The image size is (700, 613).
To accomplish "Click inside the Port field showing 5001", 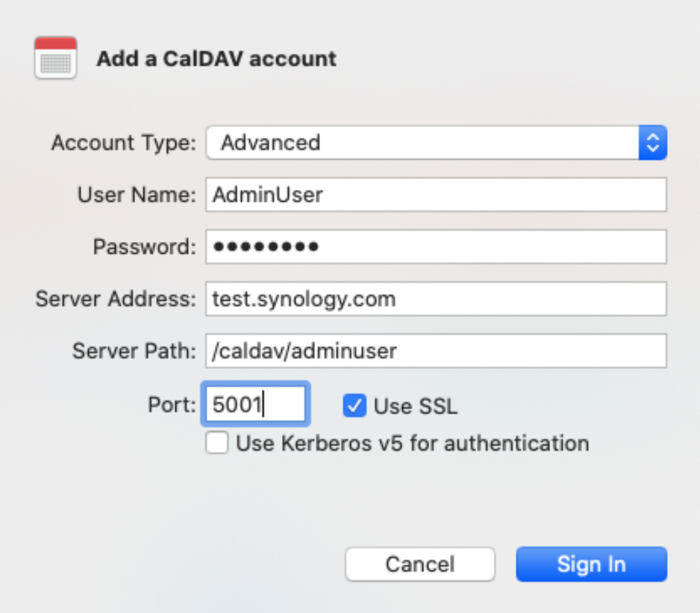I will tap(255, 404).
